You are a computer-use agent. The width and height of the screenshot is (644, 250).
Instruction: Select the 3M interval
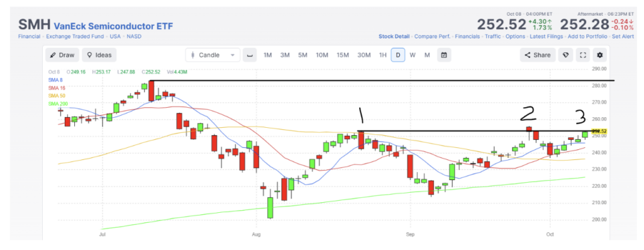[285, 55]
